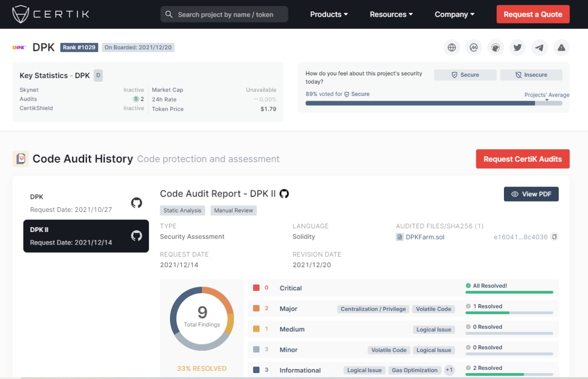The image size is (588, 379).
Task: Click the green All Resolved check icon
Action: [468, 286]
